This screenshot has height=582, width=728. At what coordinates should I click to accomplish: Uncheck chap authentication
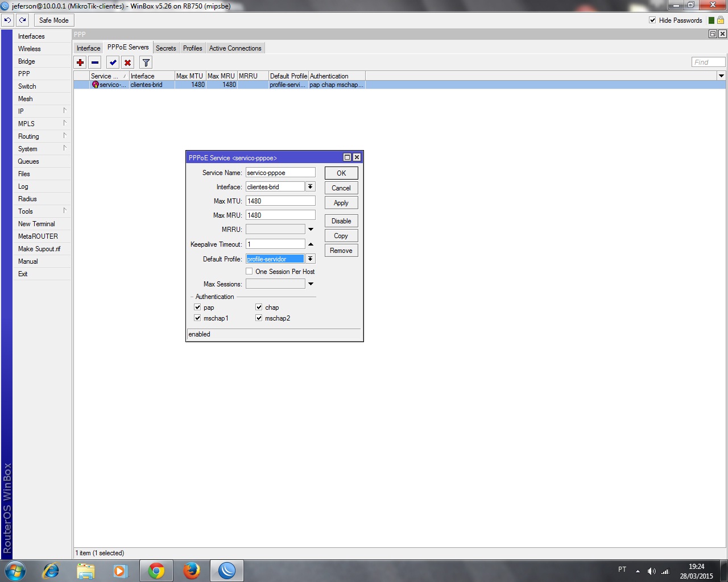(259, 307)
